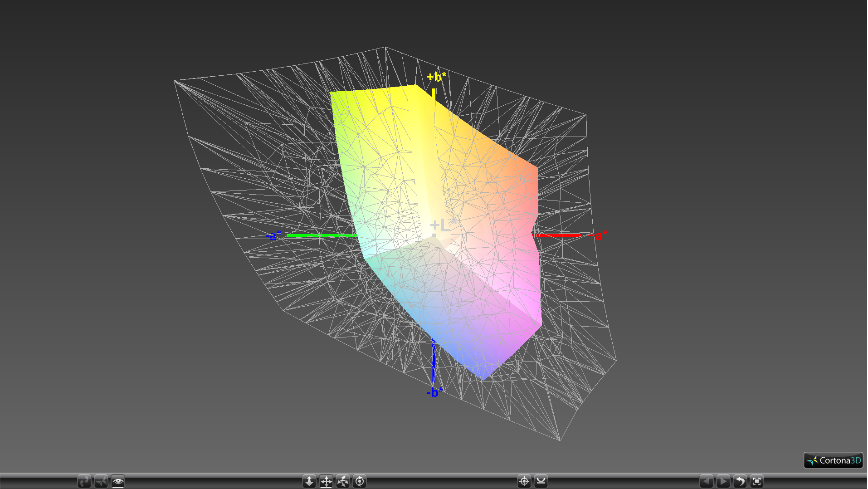
Task: Restore the view with the curved arrow
Action: coord(740,481)
